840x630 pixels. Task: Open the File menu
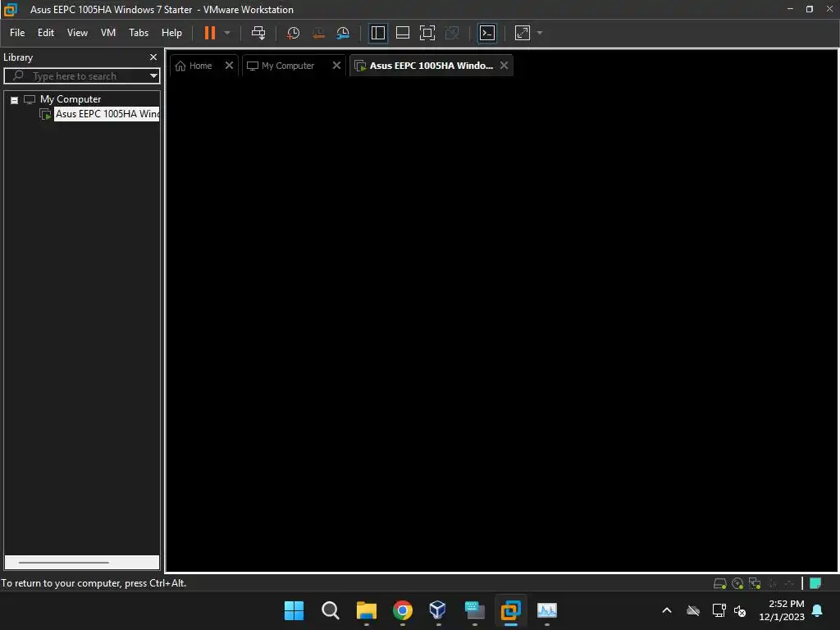(x=17, y=33)
